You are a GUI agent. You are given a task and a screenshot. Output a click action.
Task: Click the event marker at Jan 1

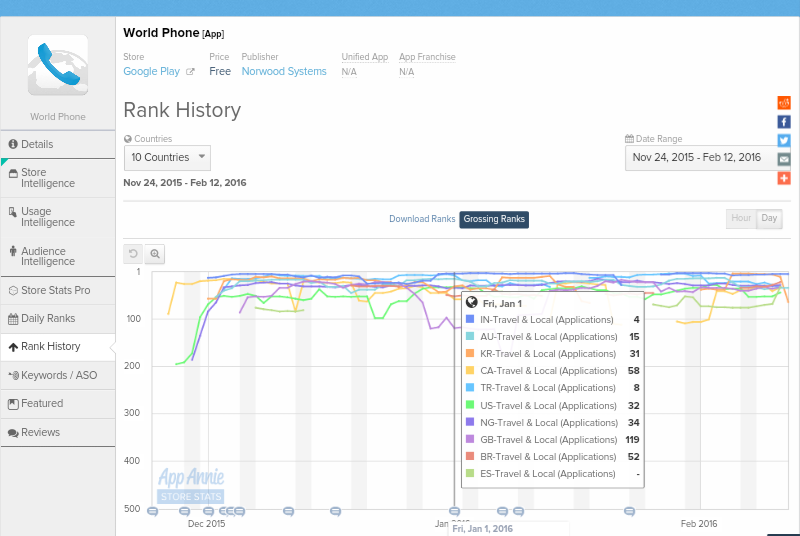tap(455, 511)
